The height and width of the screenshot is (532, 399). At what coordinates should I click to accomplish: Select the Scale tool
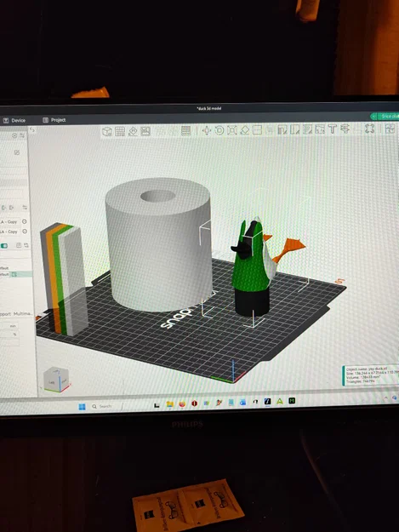pos(232,130)
